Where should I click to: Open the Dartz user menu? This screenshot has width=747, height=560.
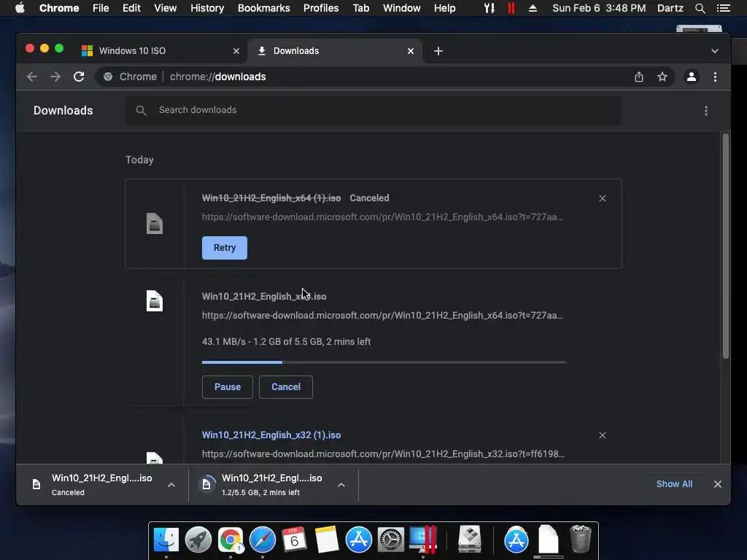(x=670, y=8)
